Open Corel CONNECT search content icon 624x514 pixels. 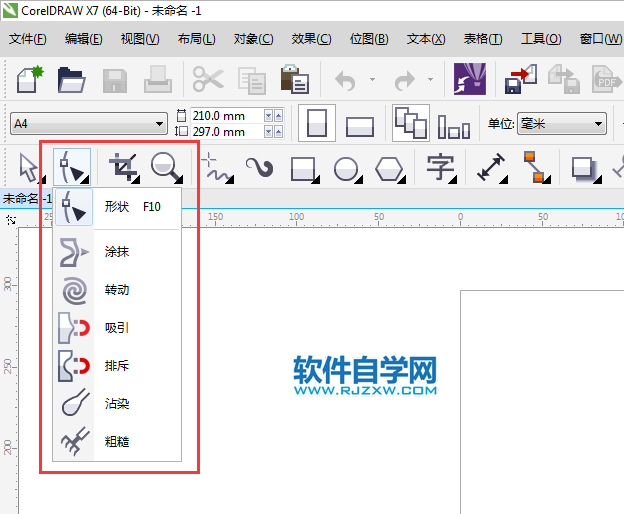pyautogui.click(x=470, y=79)
